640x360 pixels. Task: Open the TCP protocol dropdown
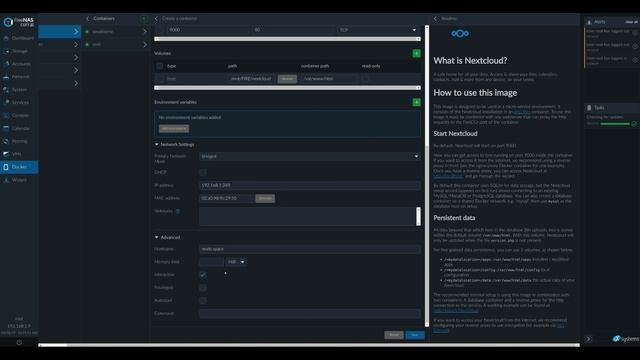378,30
